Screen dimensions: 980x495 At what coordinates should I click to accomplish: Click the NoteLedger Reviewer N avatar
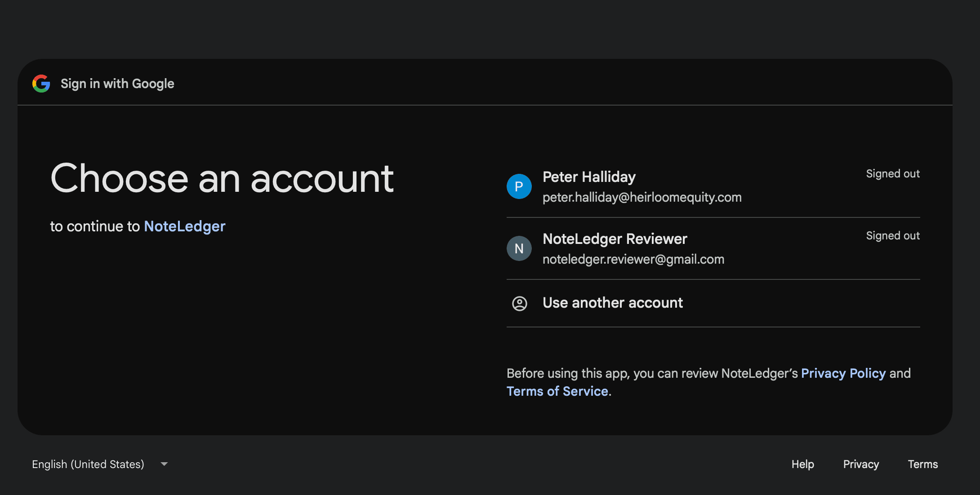point(519,248)
